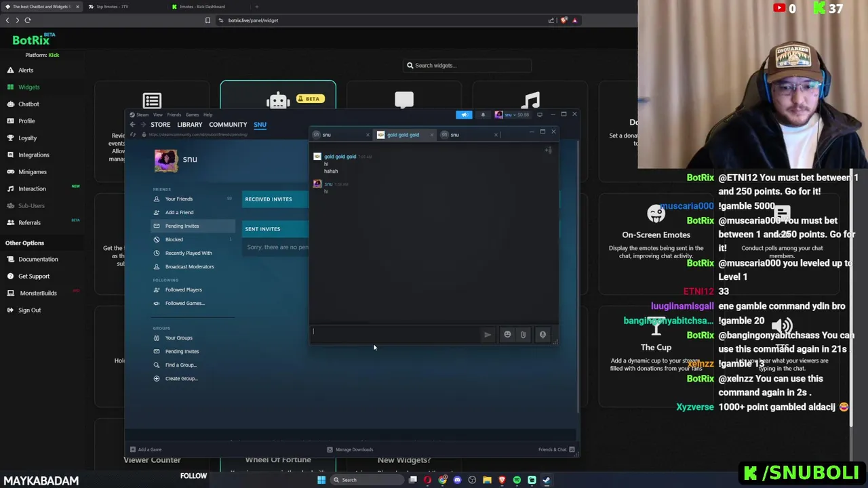
Task: Click Steam announcements megaphone button
Action: (x=464, y=115)
